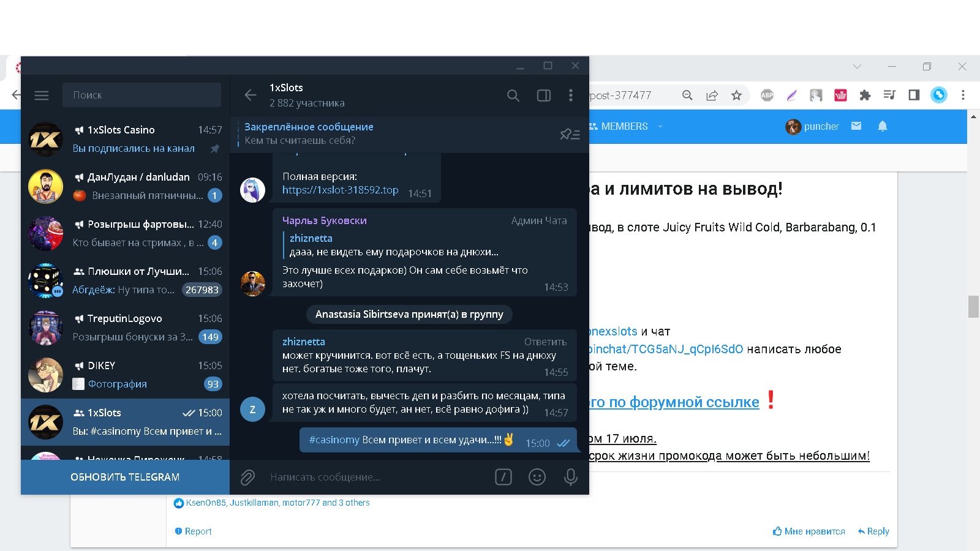Click 1xSlots chat title header
The height and width of the screenshot is (551, 980).
click(x=286, y=88)
